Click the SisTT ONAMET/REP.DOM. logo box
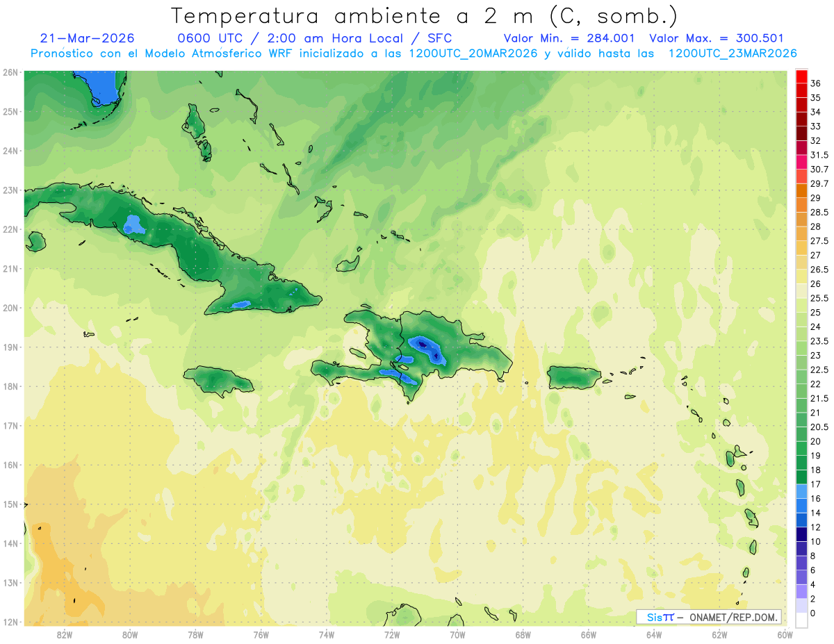Image resolution: width=834 pixels, height=644 pixels. [x=709, y=617]
